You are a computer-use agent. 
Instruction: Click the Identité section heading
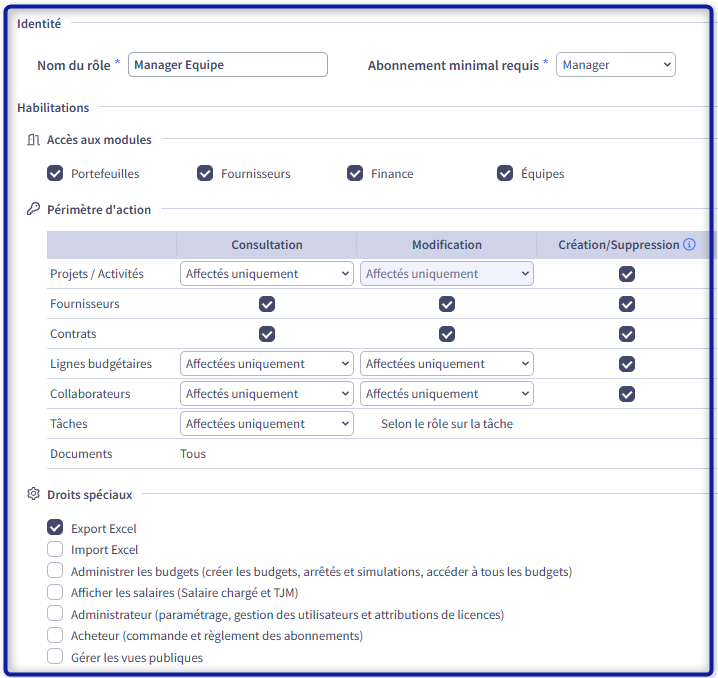coord(39,24)
